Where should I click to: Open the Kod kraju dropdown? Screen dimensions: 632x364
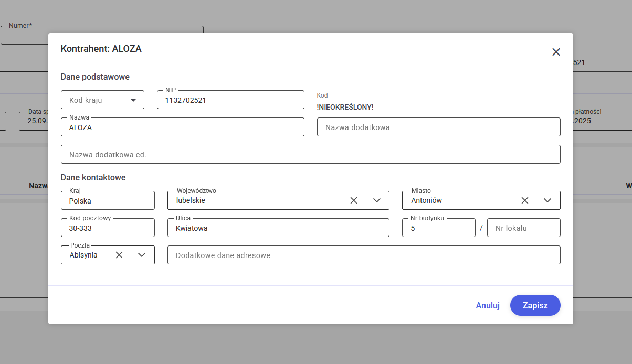click(103, 100)
